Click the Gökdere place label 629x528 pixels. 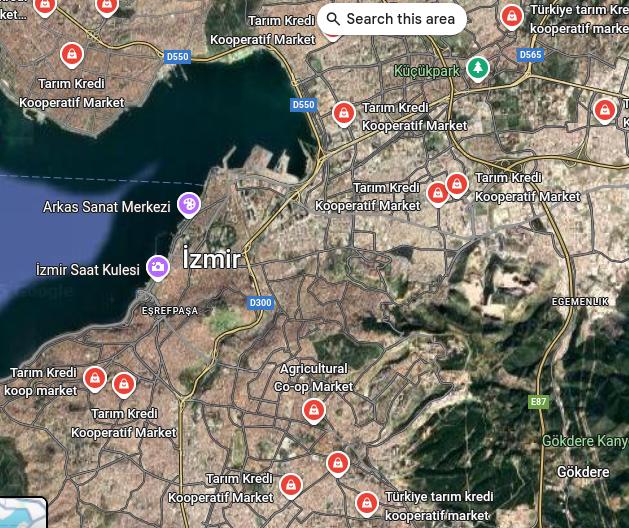(583, 472)
